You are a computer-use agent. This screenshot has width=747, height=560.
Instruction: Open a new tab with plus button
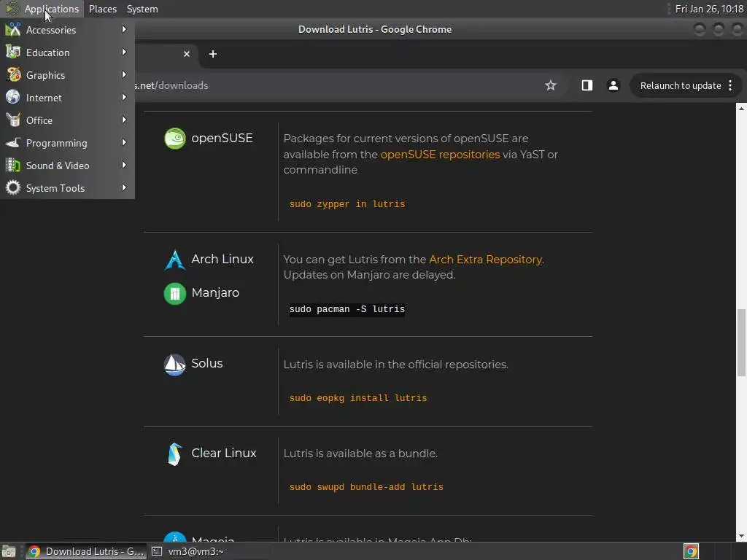click(x=213, y=54)
